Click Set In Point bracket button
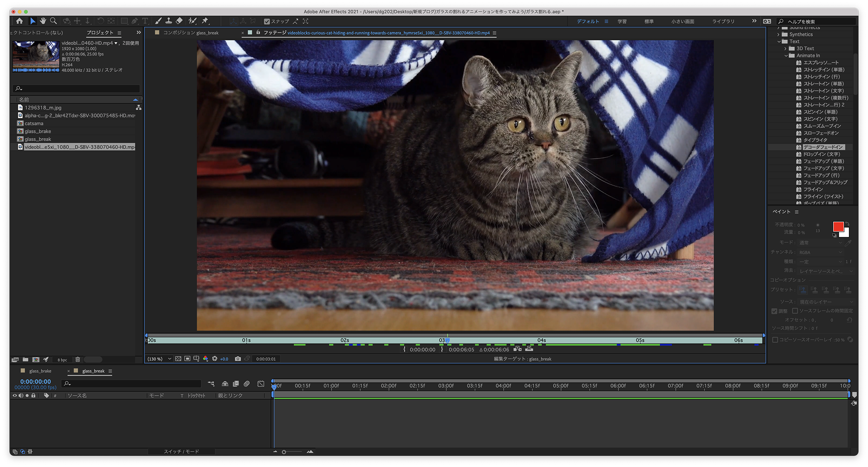This screenshot has height=467, width=868. 405,349
